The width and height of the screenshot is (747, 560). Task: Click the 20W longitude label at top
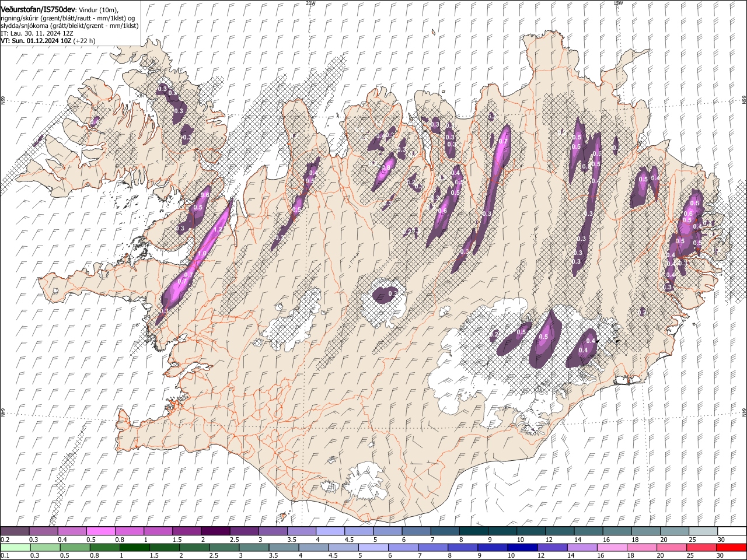[310, 3]
